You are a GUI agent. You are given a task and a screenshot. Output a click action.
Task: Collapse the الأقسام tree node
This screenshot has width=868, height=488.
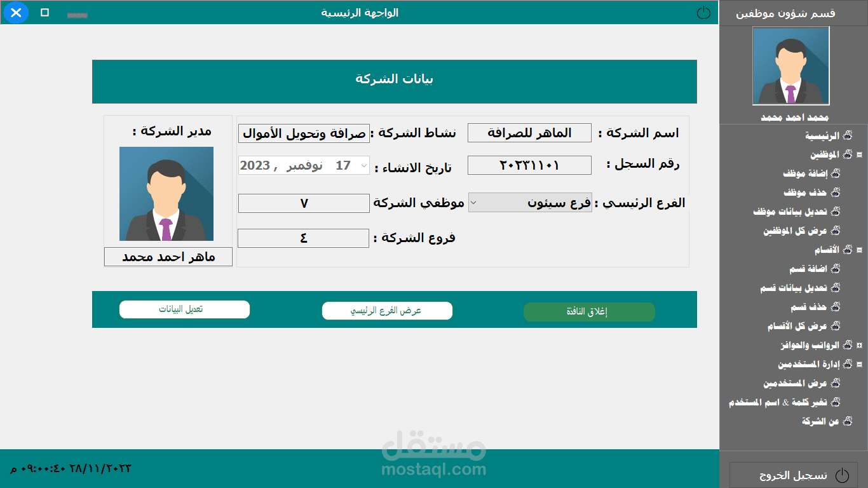859,250
